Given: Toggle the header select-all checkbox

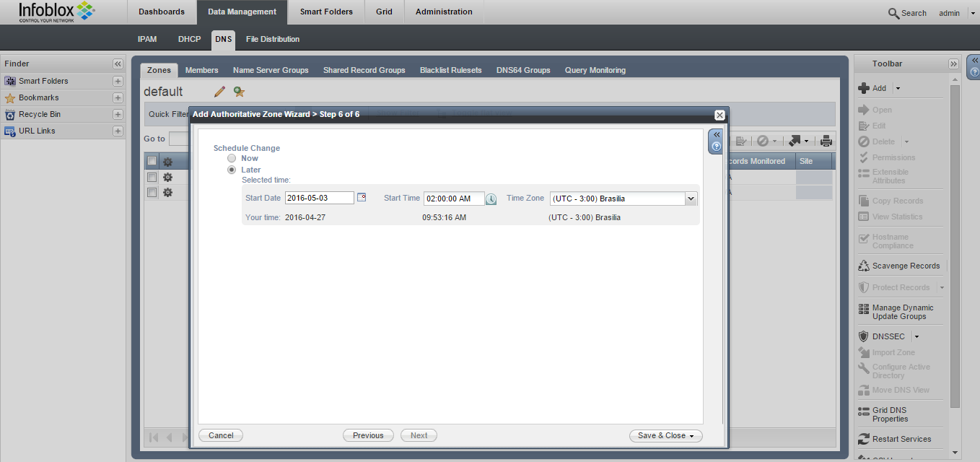Looking at the screenshot, I should pyautogui.click(x=152, y=161).
